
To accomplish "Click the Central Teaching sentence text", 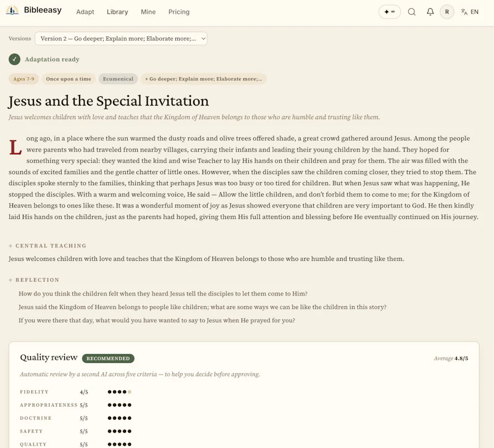I will pos(206,259).
